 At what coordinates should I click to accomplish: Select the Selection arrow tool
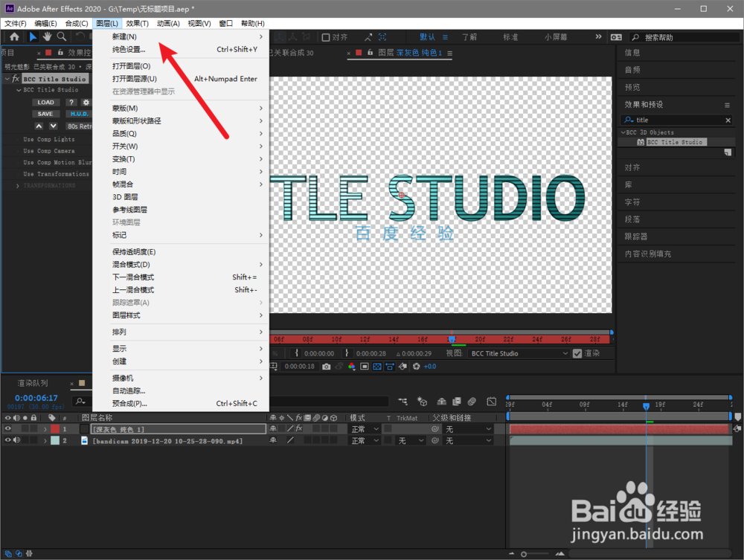[x=33, y=36]
